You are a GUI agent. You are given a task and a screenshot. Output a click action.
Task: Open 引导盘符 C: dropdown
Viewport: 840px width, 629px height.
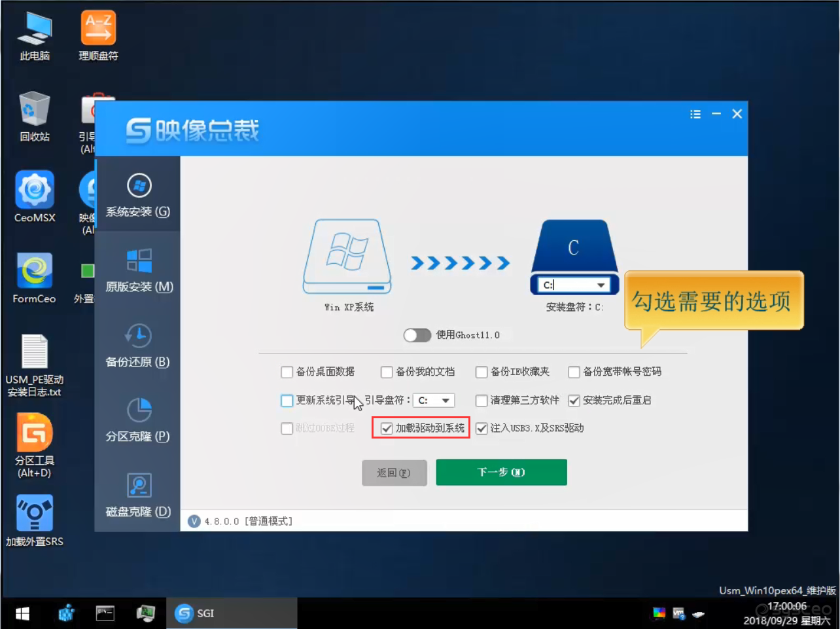(434, 401)
